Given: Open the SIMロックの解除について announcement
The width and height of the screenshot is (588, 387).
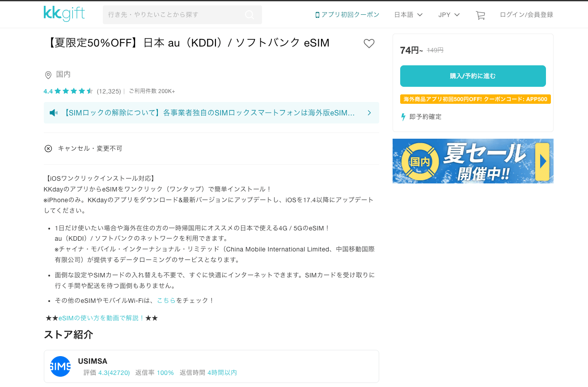Looking at the screenshot, I should [212, 113].
